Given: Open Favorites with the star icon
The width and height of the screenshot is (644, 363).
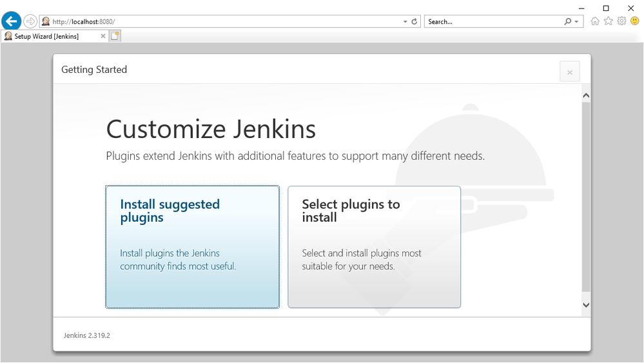Looking at the screenshot, I should tap(609, 21).
